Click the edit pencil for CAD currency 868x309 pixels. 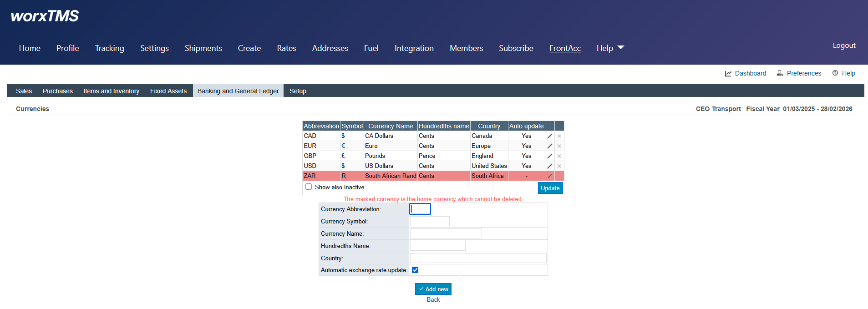pos(549,136)
